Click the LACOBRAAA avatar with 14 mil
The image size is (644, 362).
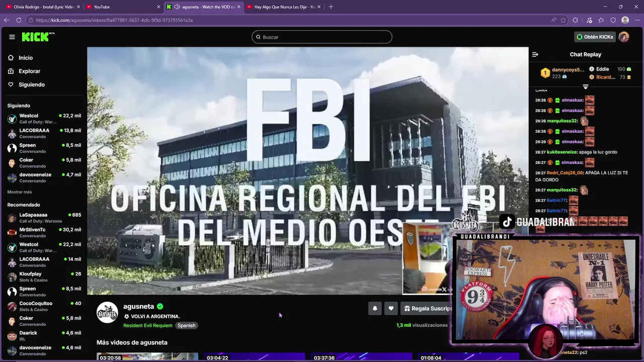[12, 262]
